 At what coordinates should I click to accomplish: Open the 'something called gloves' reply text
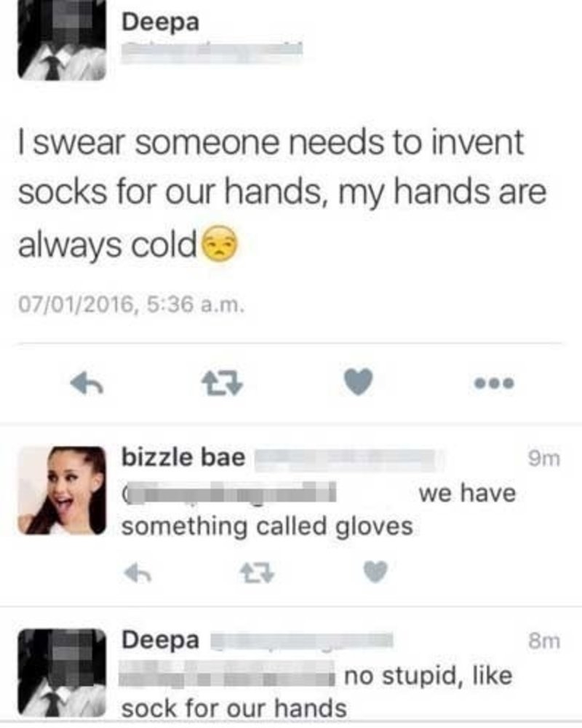tap(267, 527)
